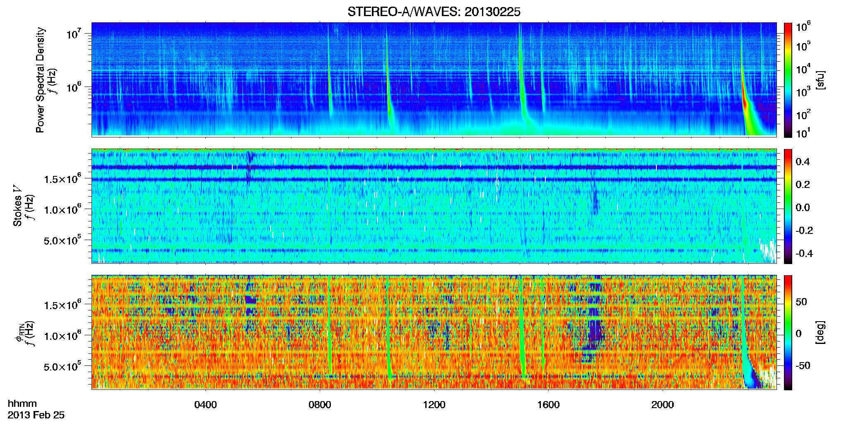Click the hhmm time format label
The width and height of the screenshot is (868, 447).
coord(22,404)
